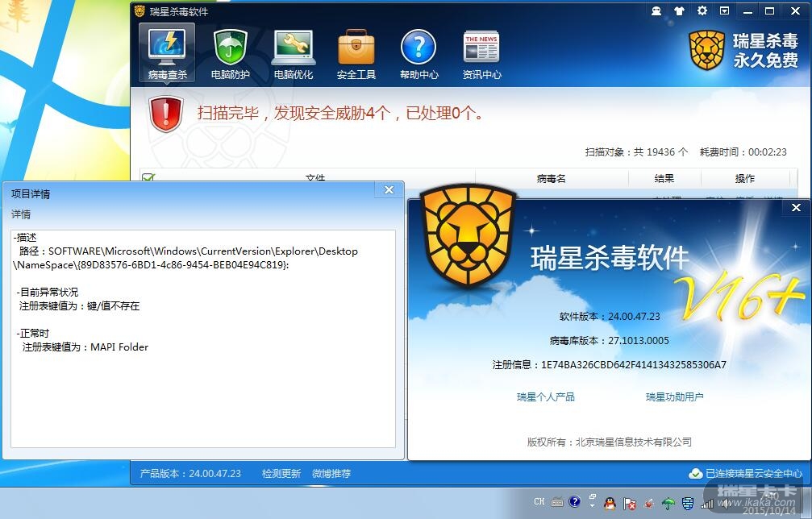Click '键/值不存在' registry value text

point(113,305)
